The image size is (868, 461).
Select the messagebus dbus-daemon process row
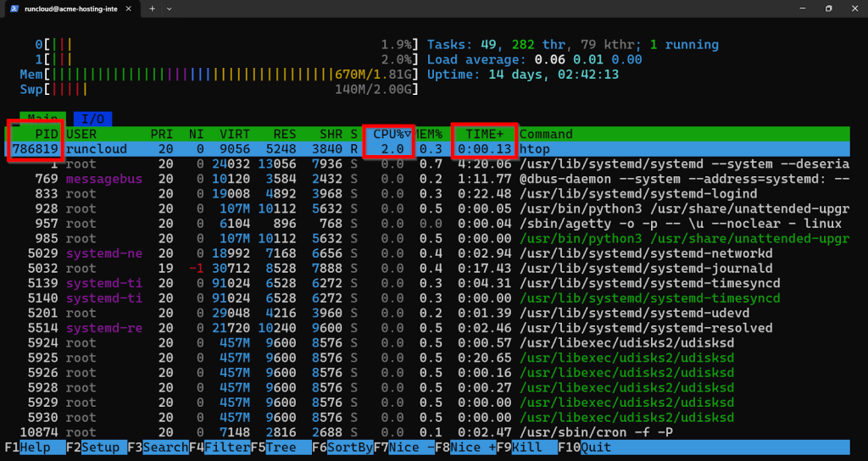(424, 179)
